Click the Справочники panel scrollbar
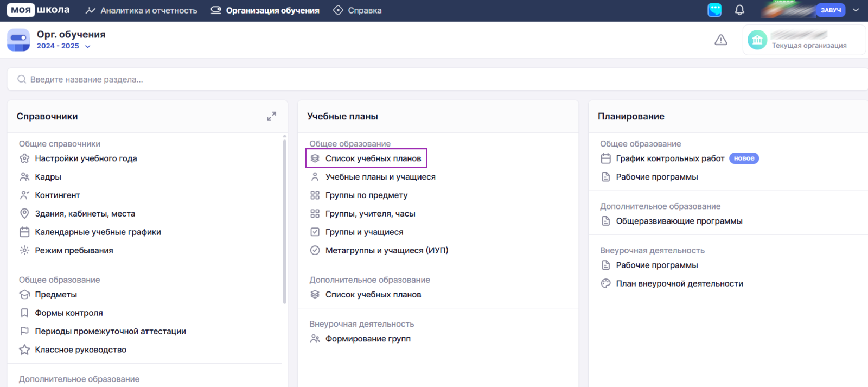 284,221
